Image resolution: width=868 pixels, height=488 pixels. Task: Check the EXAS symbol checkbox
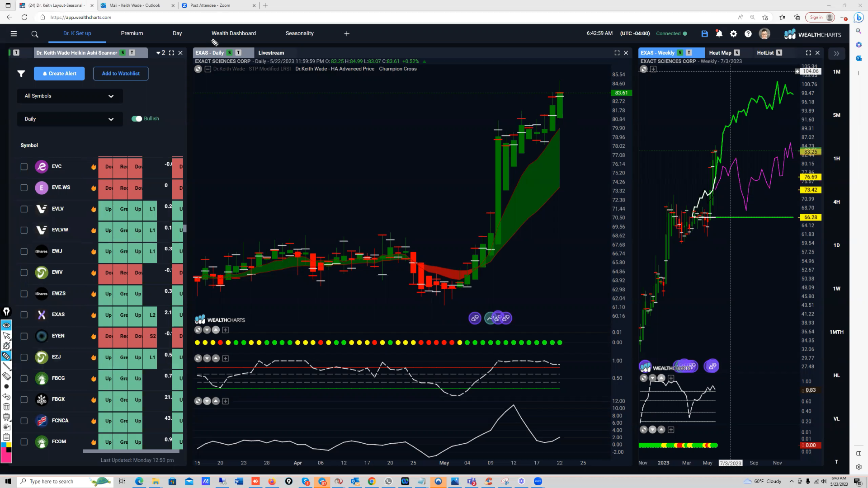tap(24, 315)
